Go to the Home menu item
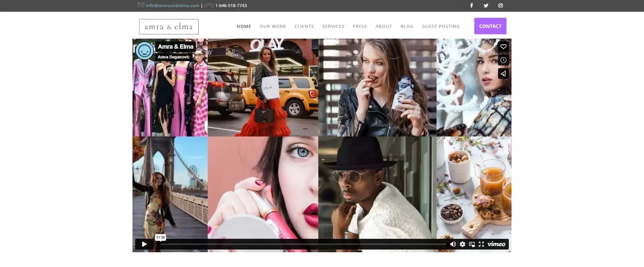Viewport: 644px width, 267px height. pos(244,26)
